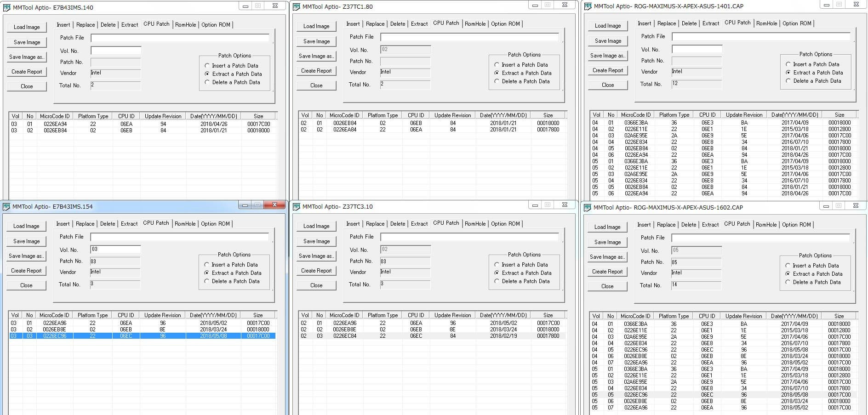The image size is (868, 415).
Task: Select row 0226EC84 in Z37TC3.10 window
Action: tap(432, 336)
